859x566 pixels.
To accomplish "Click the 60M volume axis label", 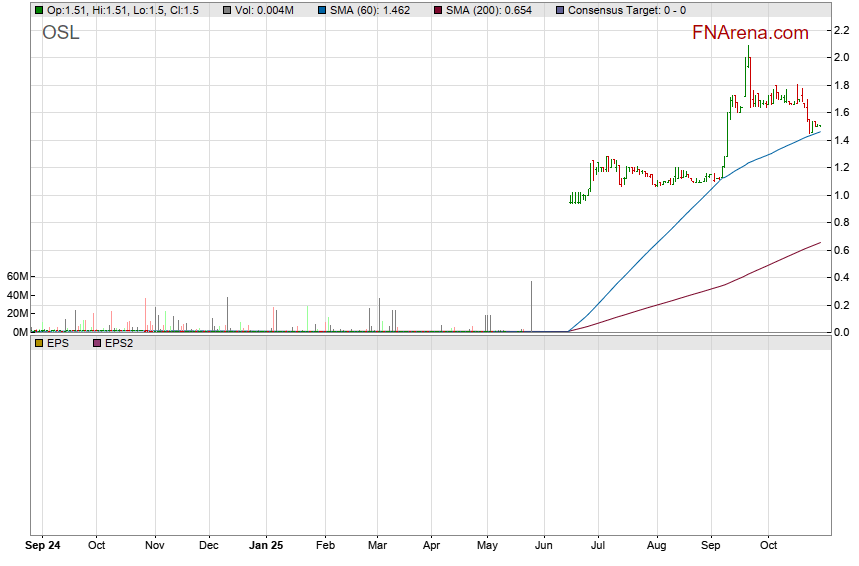I will tap(15, 276).
